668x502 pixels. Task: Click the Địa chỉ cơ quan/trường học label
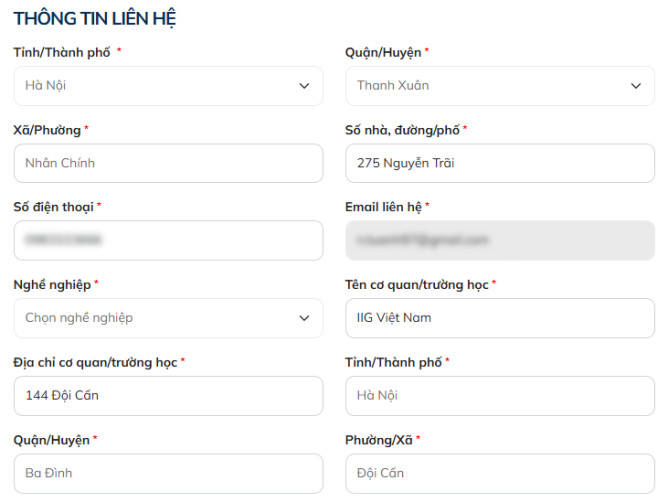click(x=96, y=362)
